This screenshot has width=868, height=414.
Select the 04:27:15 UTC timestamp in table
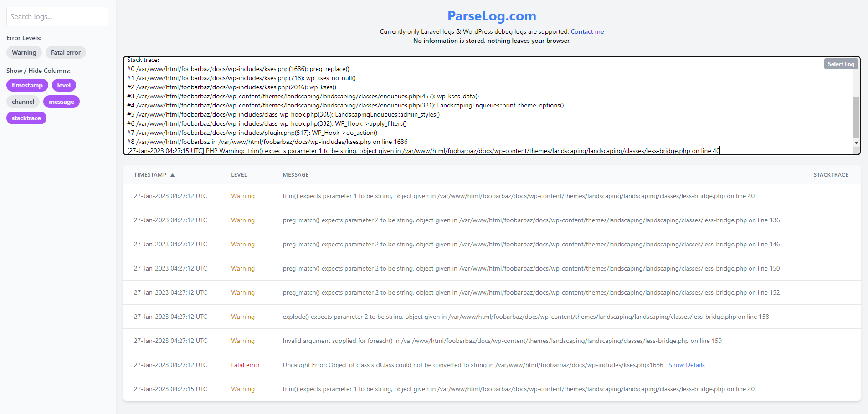click(x=170, y=389)
